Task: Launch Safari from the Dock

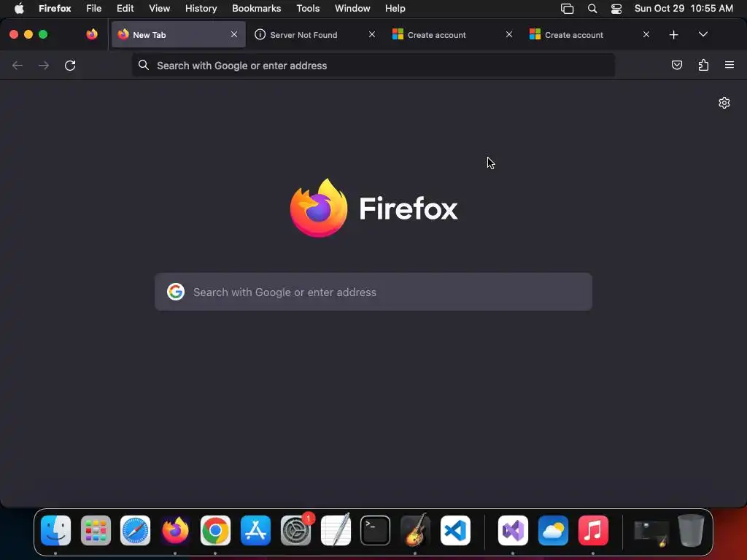Action: [x=135, y=531]
